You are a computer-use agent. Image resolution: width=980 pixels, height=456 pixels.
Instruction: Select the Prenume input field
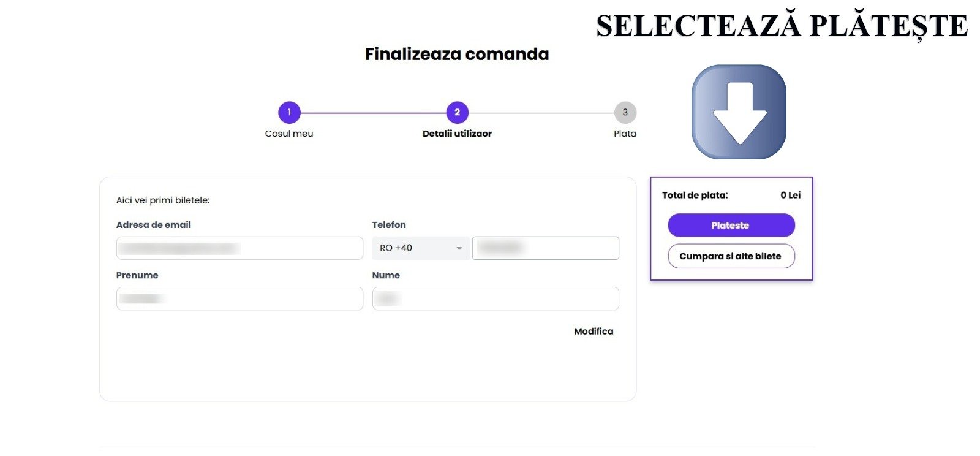[x=239, y=298]
